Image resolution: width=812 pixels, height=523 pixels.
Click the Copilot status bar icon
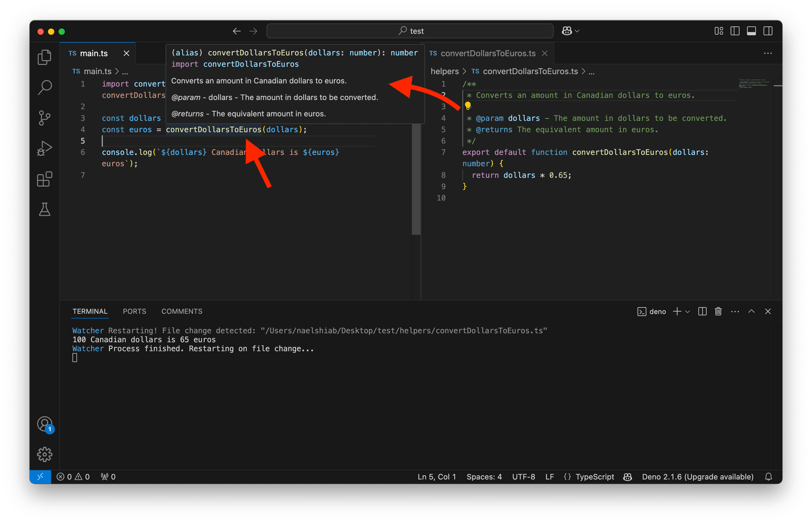pyautogui.click(x=627, y=477)
